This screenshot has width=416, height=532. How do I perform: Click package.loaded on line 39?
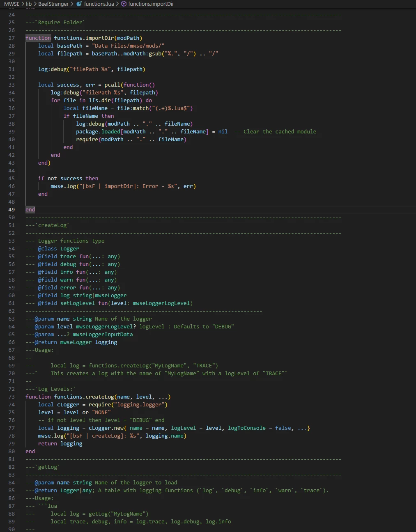coord(98,132)
